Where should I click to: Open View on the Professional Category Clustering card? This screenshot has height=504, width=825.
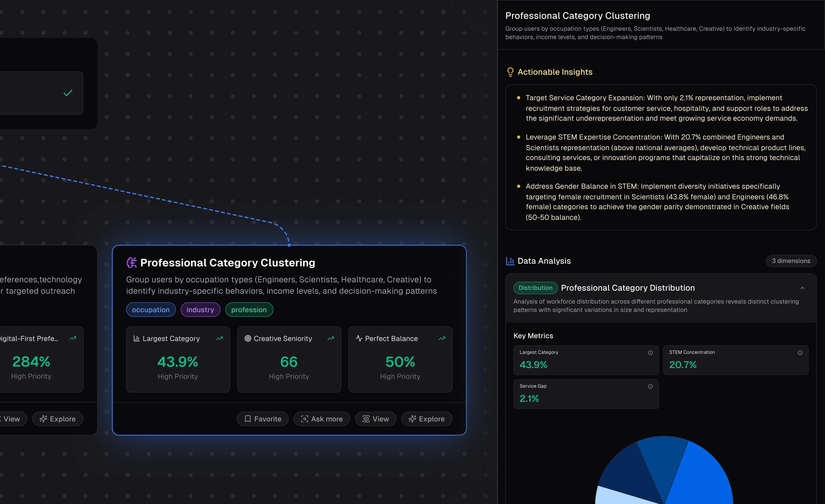pyautogui.click(x=376, y=419)
